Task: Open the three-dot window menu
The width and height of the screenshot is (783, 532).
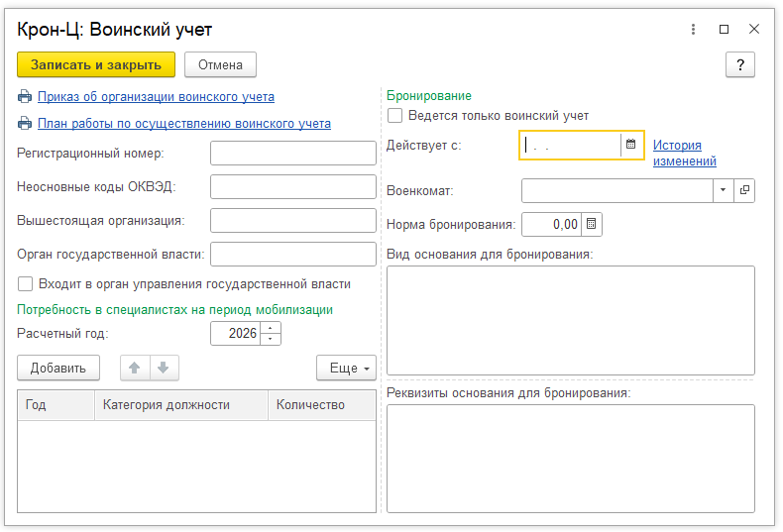Action: coord(693,29)
